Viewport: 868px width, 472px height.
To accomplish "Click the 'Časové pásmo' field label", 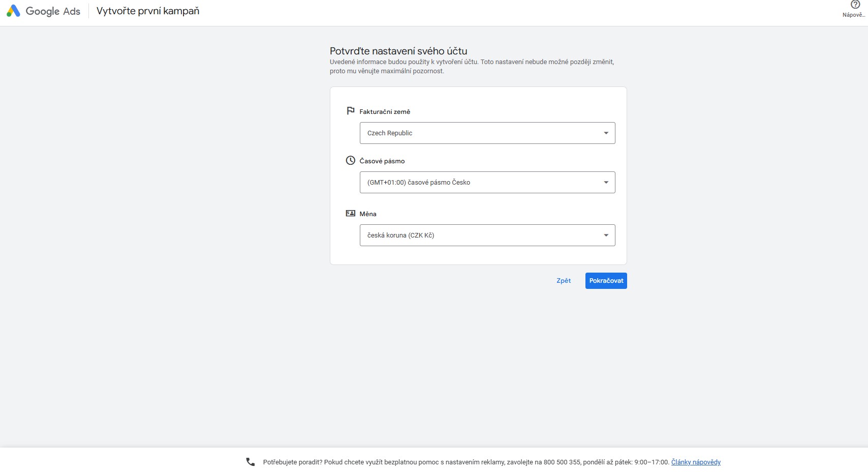I will pos(382,161).
